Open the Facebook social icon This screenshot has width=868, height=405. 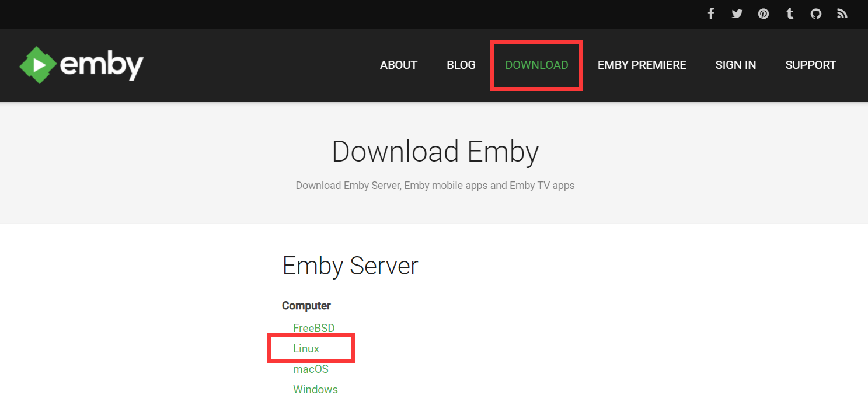click(711, 13)
